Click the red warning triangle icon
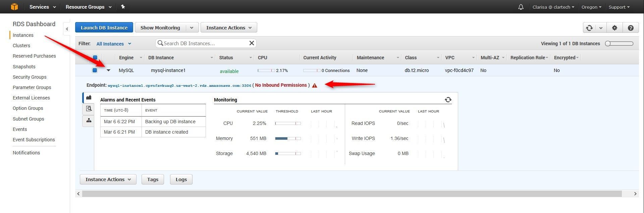 coord(315,85)
